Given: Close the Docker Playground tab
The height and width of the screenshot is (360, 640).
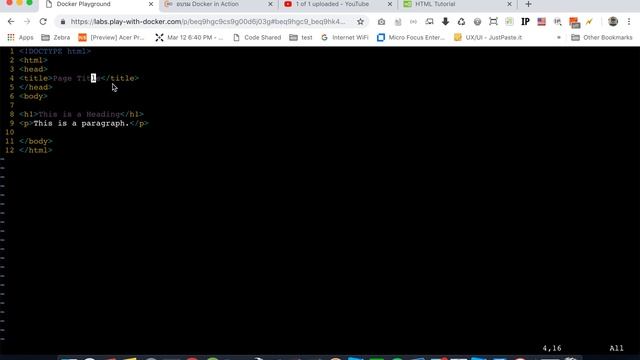Looking at the screenshot, I should (151, 4).
